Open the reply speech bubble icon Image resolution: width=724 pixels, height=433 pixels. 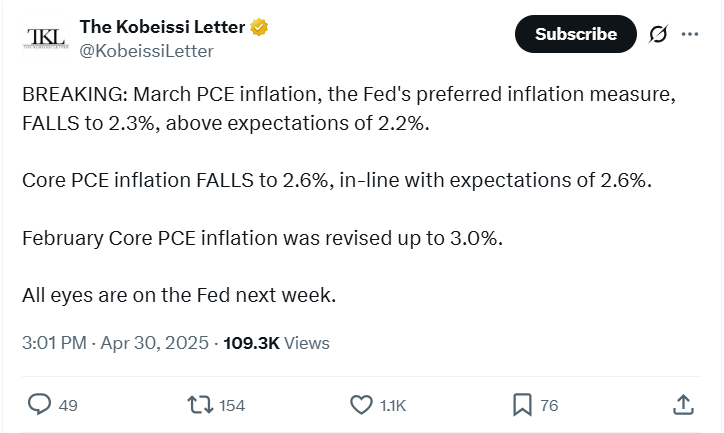39,404
